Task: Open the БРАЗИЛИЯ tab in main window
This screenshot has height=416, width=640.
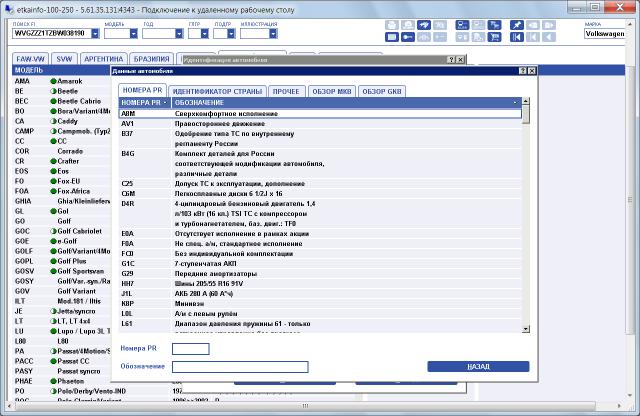Action: coord(151,59)
